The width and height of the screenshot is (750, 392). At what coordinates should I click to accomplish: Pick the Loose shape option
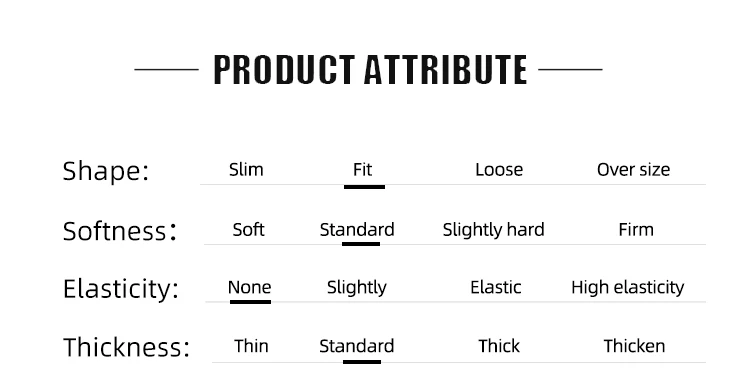pyautogui.click(x=499, y=170)
